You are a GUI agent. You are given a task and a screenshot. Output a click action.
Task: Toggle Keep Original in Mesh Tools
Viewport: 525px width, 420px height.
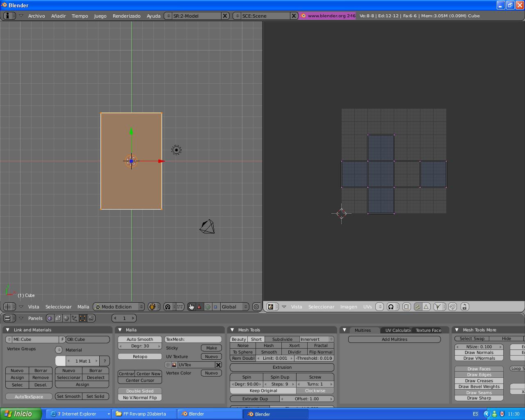pos(263,391)
